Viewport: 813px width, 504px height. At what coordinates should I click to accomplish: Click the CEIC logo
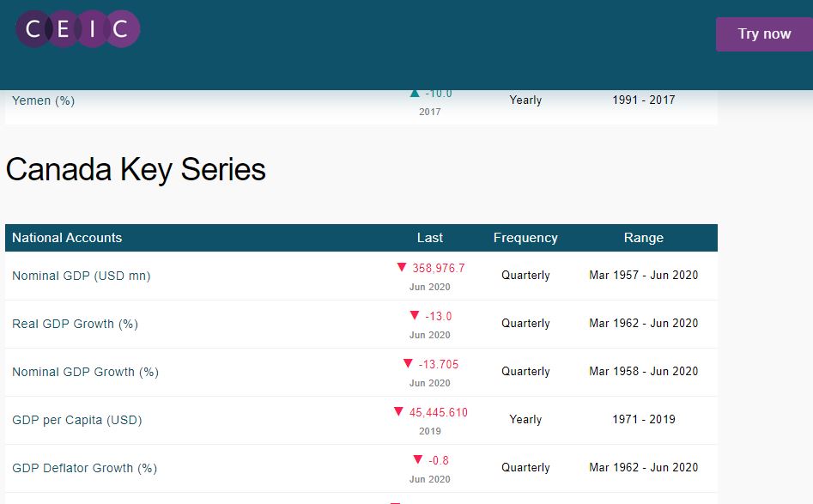pos(77,29)
